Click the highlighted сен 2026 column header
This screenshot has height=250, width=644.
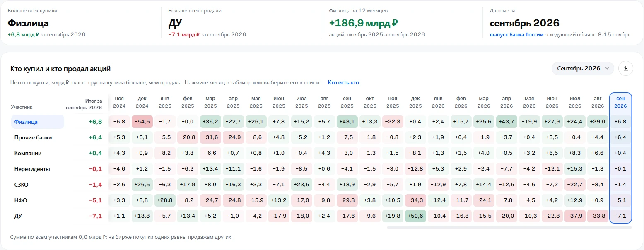pyautogui.click(x=620, y=102)
